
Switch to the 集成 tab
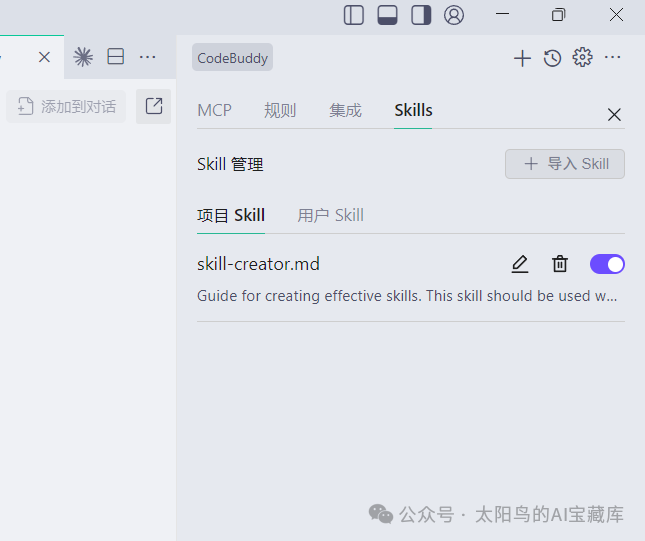(345, 110)
